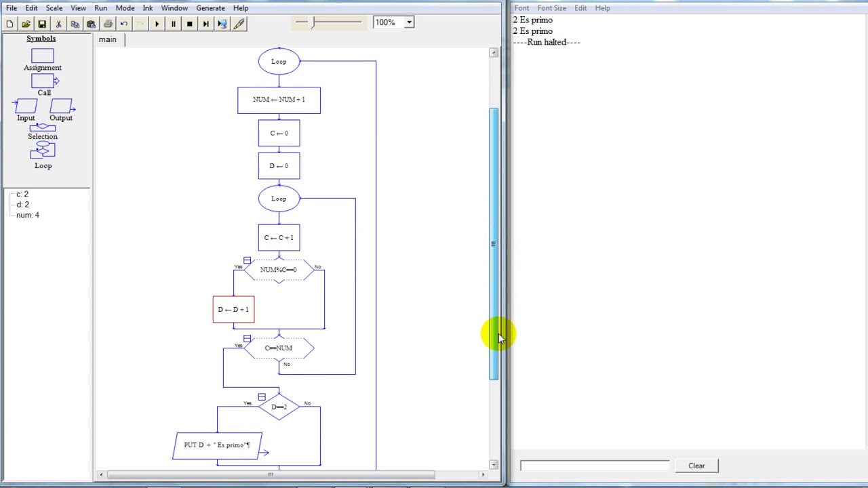Click variable num: 4 in watch panel
The image size is (868, 488).
coord(28,215)
